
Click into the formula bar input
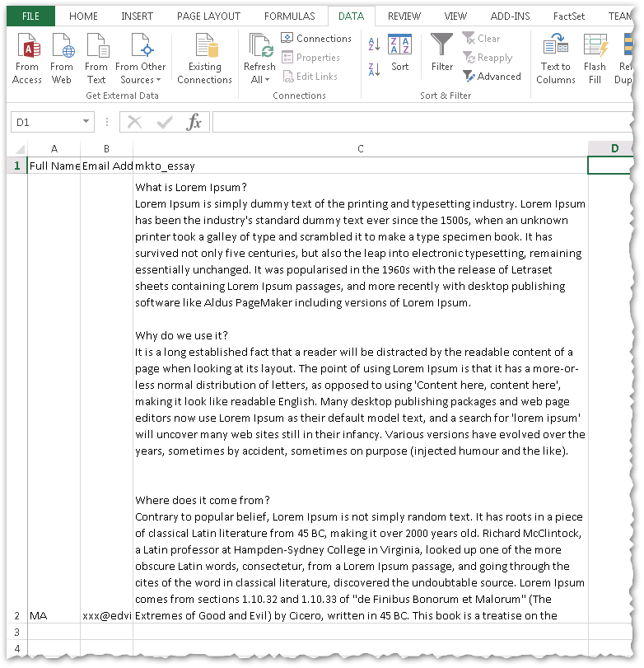point(422,122)
